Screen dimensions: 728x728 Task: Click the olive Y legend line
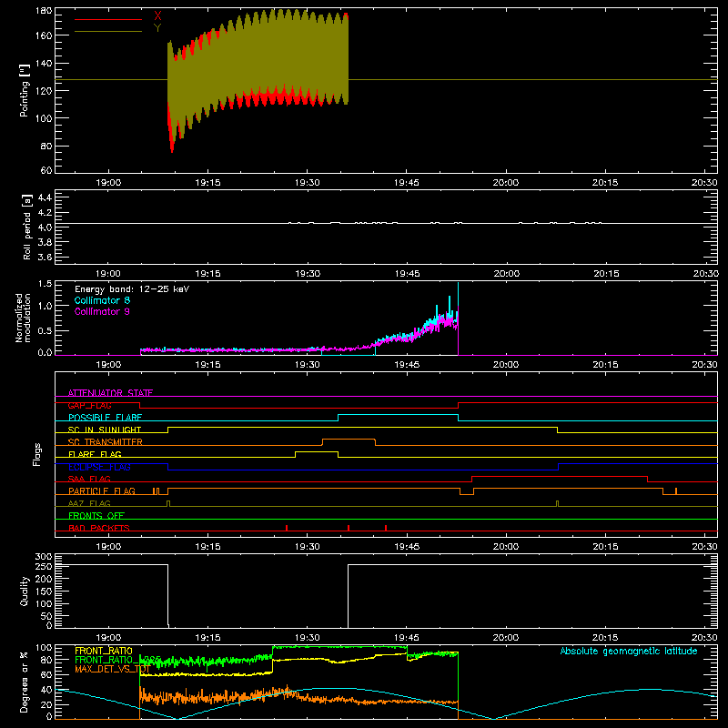point(108,32)
